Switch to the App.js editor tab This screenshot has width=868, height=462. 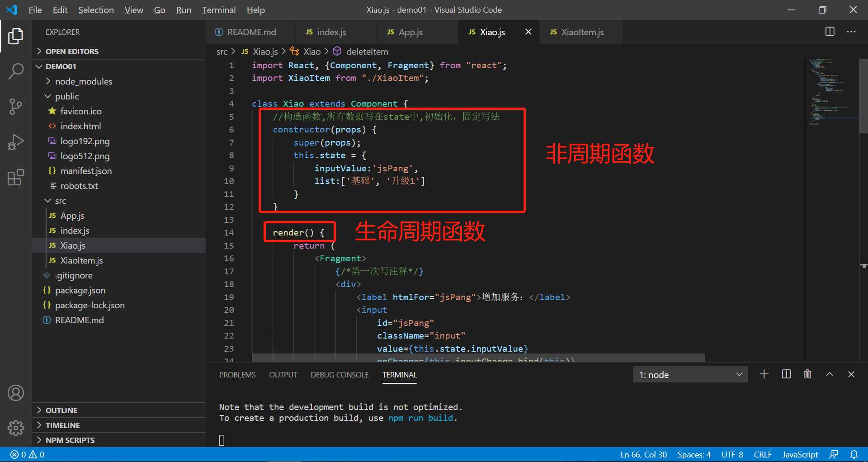pyautogui.click(x=417, y=32)
